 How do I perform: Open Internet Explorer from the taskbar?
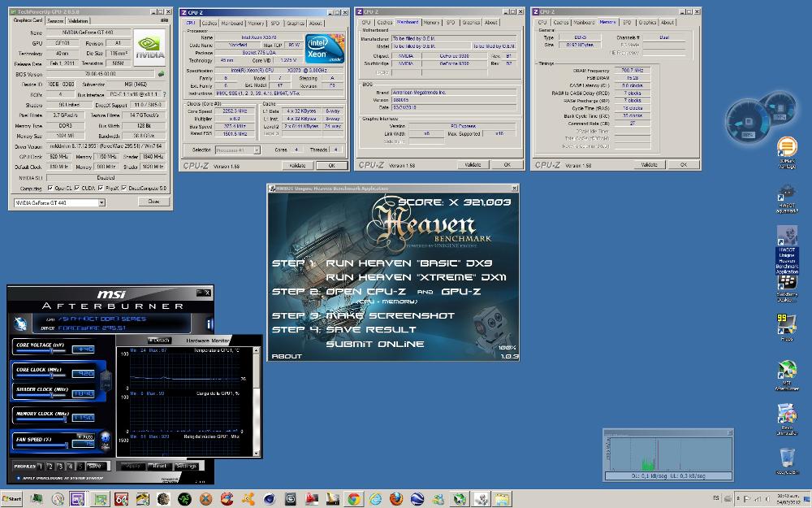point(375,499)
